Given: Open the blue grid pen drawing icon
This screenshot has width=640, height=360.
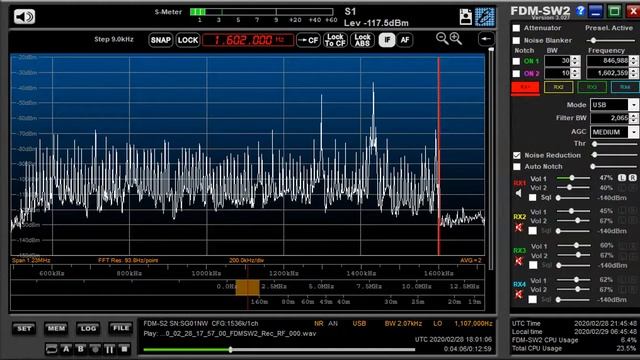Looking at the screenshot, I should click(x=484, y=17).
